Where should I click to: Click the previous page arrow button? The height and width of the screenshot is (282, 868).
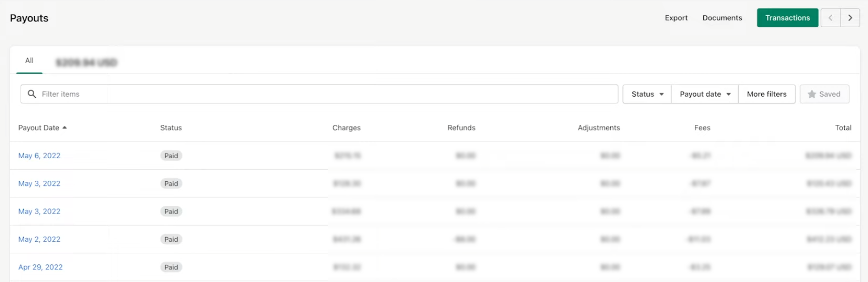830,18
